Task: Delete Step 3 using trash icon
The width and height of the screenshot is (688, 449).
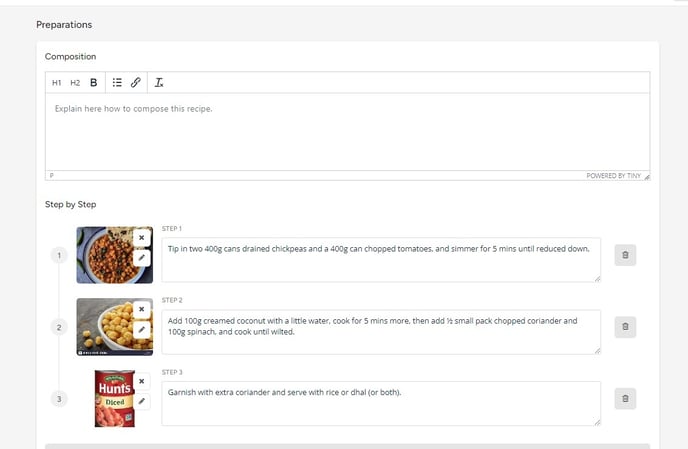Action: coord(625,399)
